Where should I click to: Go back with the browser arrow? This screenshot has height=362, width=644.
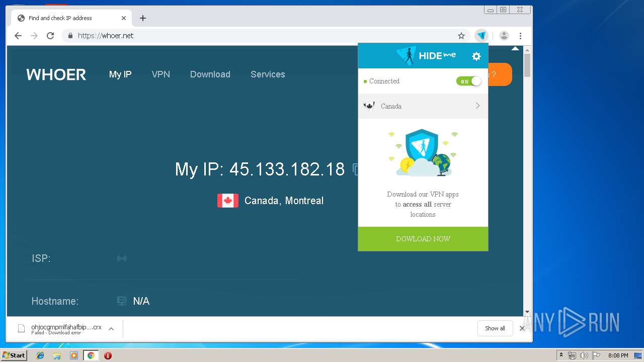[x=18, y=36]
